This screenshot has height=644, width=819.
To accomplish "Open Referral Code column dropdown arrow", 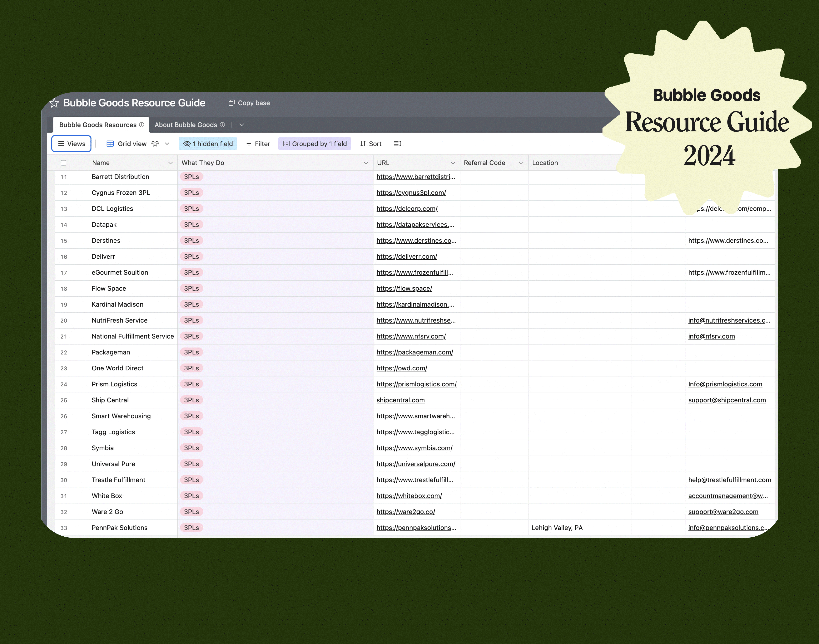I will pyautogui.click(x=521, y=163).
